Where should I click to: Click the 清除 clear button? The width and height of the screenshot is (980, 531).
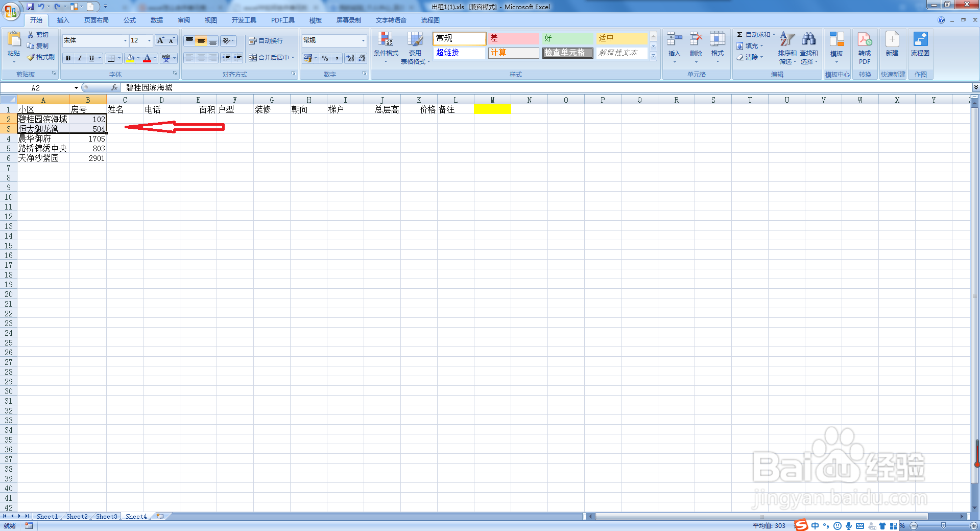pos(748,57)
